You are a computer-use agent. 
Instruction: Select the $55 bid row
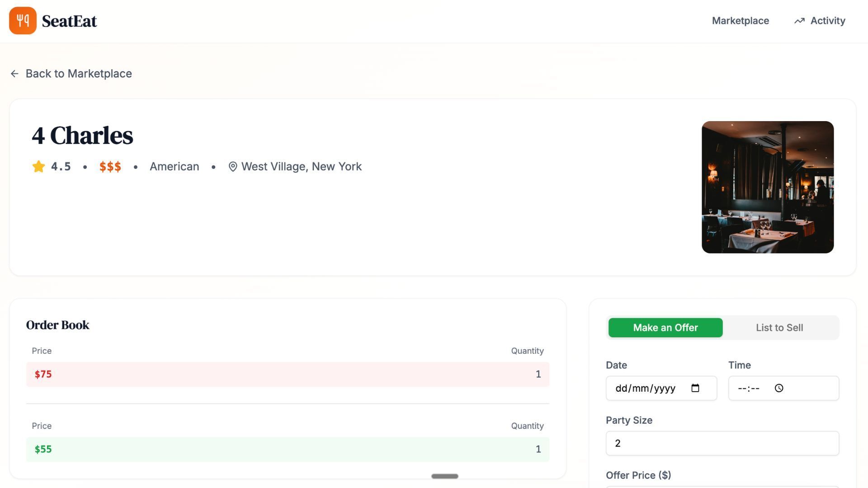[x=288, y=449]
